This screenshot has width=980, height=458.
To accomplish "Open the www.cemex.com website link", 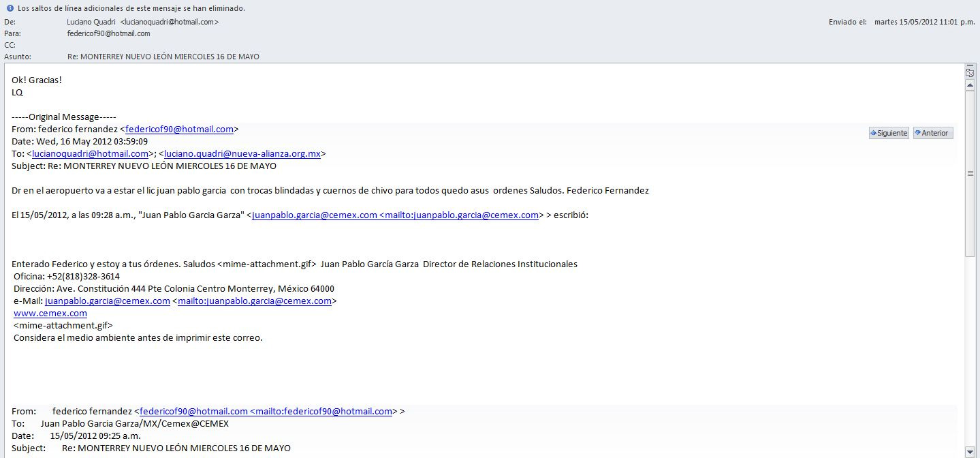I will tap(50, 313).
